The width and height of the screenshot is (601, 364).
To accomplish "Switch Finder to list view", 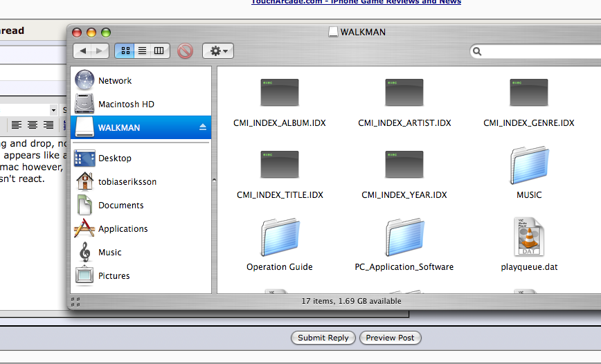I will point(142,51).
